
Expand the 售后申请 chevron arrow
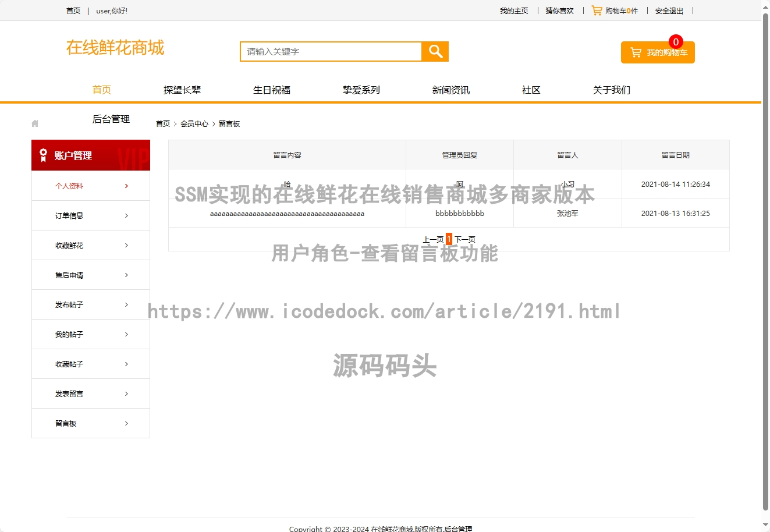126,275
